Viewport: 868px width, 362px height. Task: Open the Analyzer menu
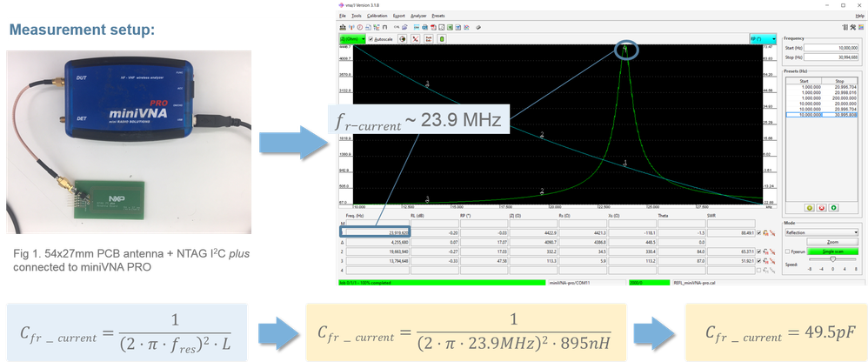click(x=418, y=16)
